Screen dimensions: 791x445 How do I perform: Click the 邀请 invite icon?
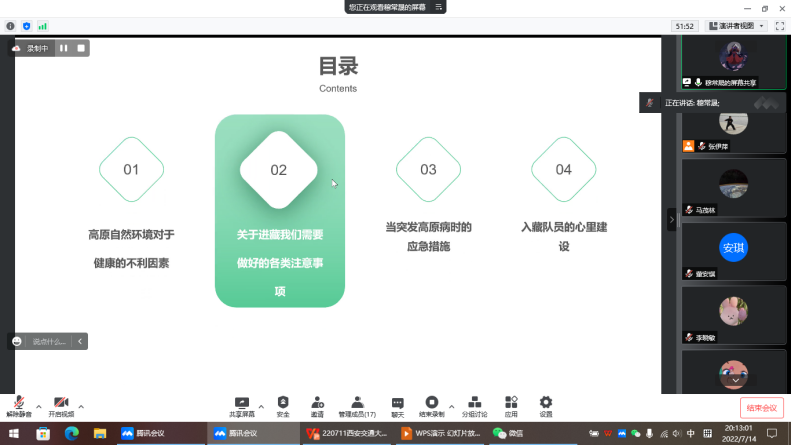point(317,402)
